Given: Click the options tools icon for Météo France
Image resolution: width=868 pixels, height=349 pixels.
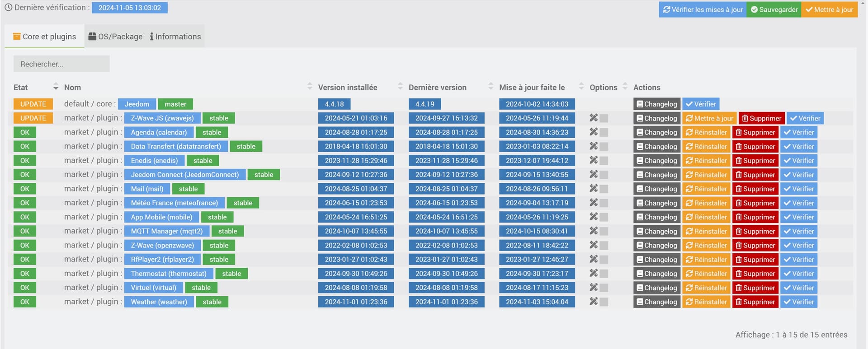Looking at the screenshot, I should pos(594,203).
